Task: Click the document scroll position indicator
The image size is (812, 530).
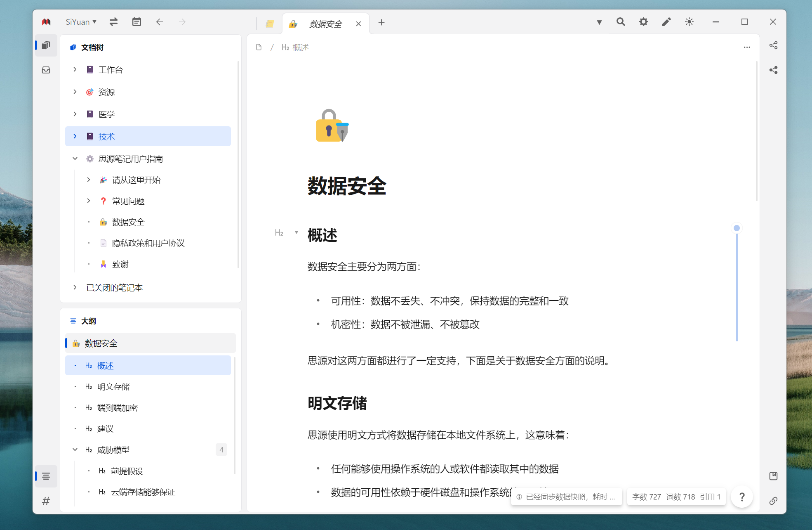Action: (x=737, y=228)
